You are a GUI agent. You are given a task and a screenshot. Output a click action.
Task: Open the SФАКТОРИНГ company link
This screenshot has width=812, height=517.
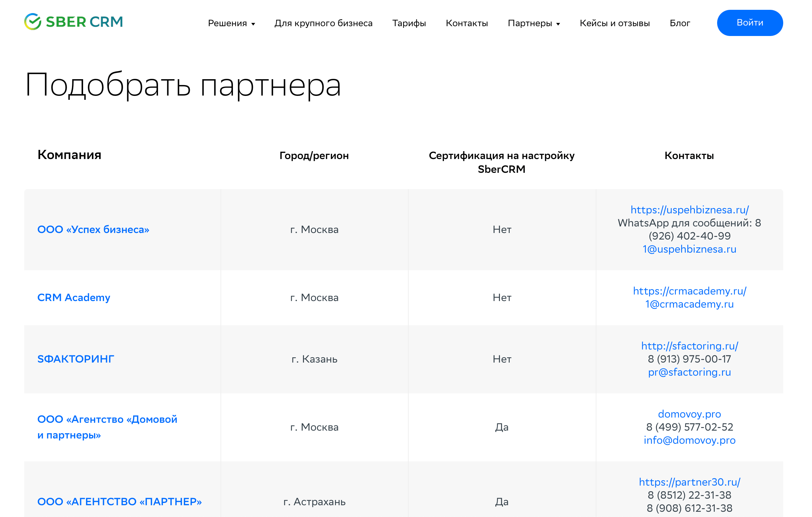[x=76, y=359]
